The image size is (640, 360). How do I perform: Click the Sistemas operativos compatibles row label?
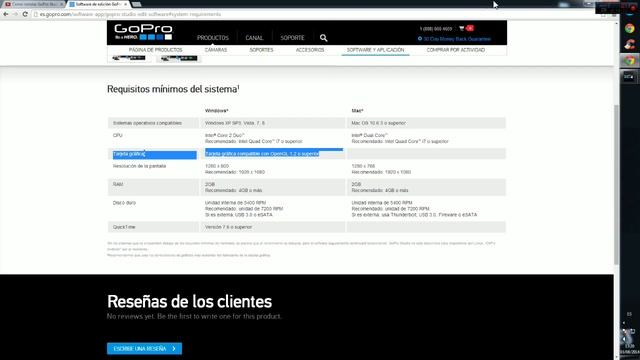147,123
